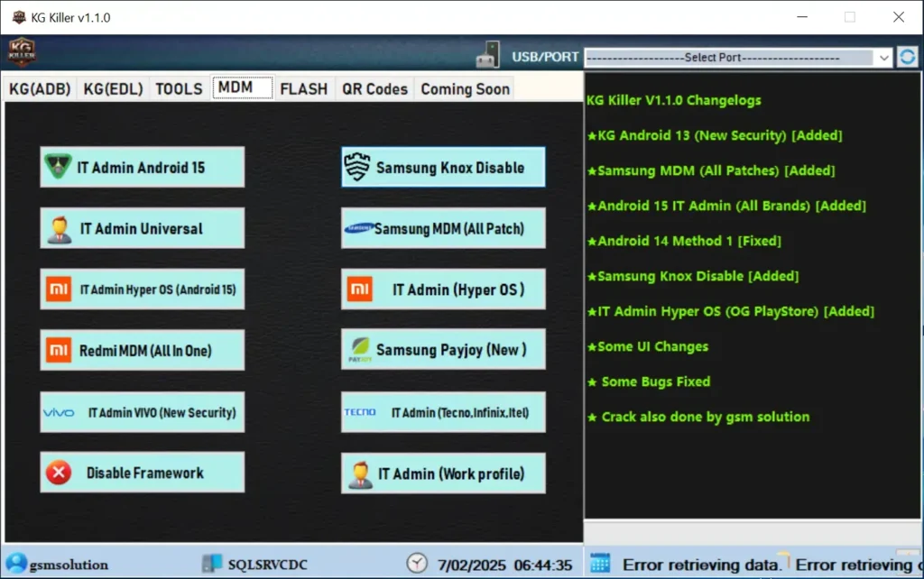Click the Samsung Knox shield icon
This screenshot has width=924, height=579.
click(x=357, y=167)
